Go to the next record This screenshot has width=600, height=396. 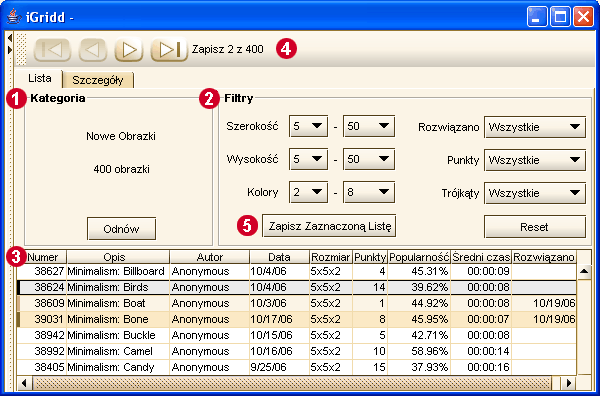(x=129, y=50)
